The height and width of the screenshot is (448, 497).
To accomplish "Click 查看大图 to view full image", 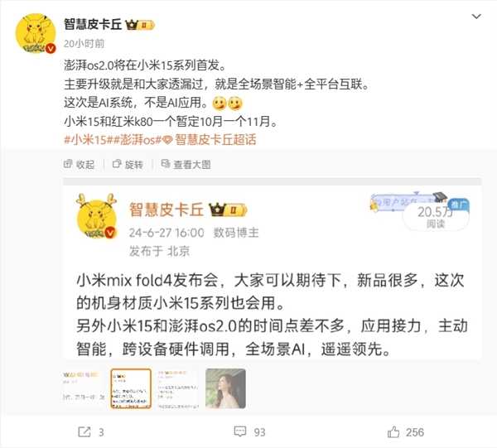I will 186,165.
